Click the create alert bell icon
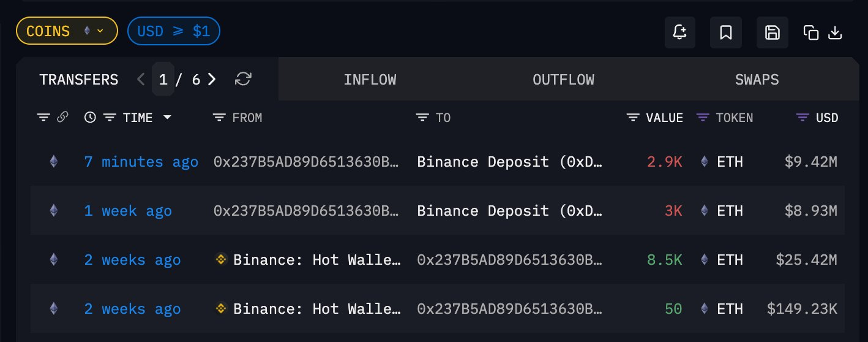Image resolution: width=868 pixels, height=342 pixels. coord(680,32)
